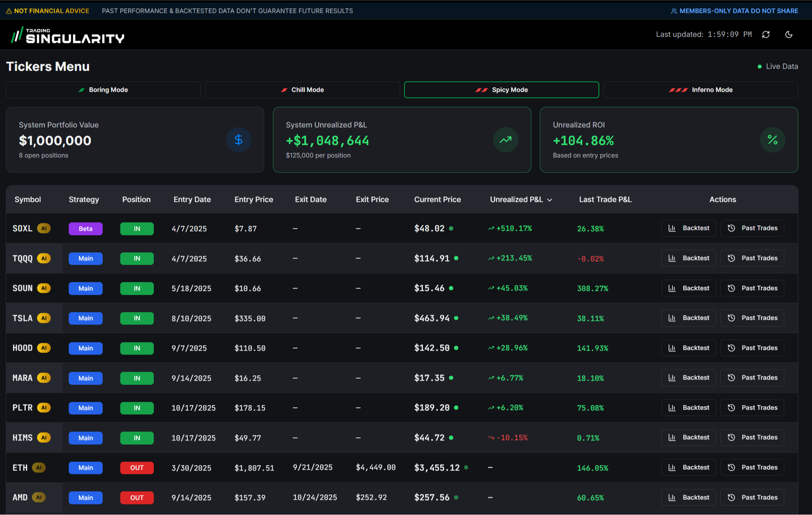The width and height of the screenshot is (812, 515).
Task: Click the dollar sign icon on System Portfolio Value
Action: coord(239,140)
